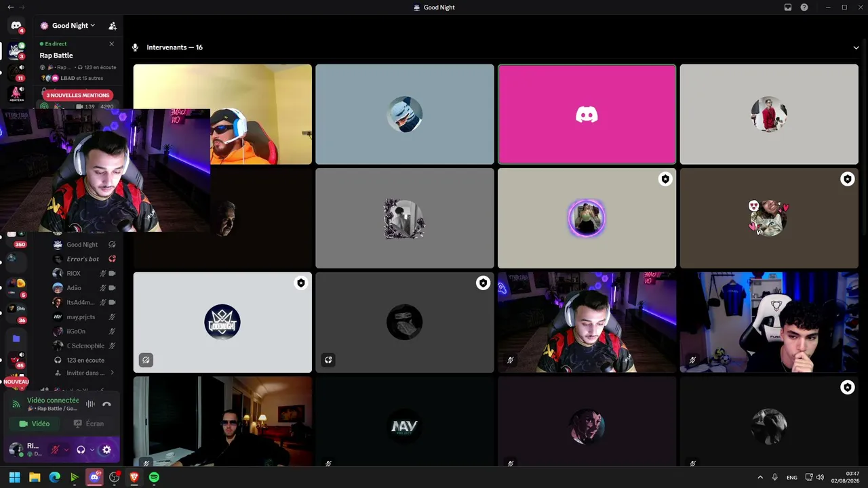Open own user avatar profile panel

[16, 449]
